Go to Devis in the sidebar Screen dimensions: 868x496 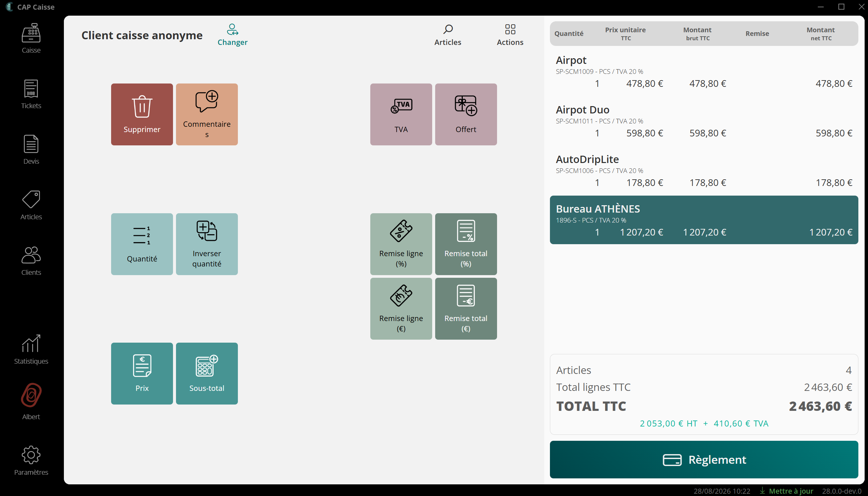31,150
